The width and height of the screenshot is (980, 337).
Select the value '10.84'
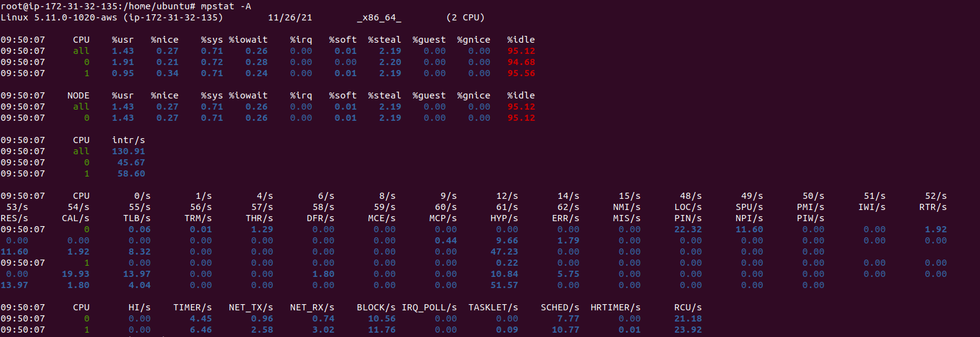click(x=504, y=274)
